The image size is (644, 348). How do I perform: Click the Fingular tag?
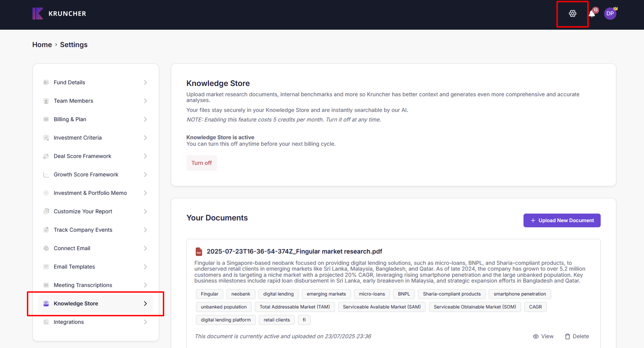[209, 294]
